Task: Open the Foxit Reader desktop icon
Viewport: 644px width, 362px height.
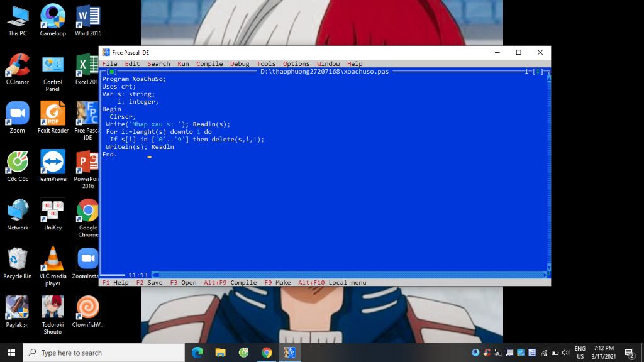Action: [53, 118]
